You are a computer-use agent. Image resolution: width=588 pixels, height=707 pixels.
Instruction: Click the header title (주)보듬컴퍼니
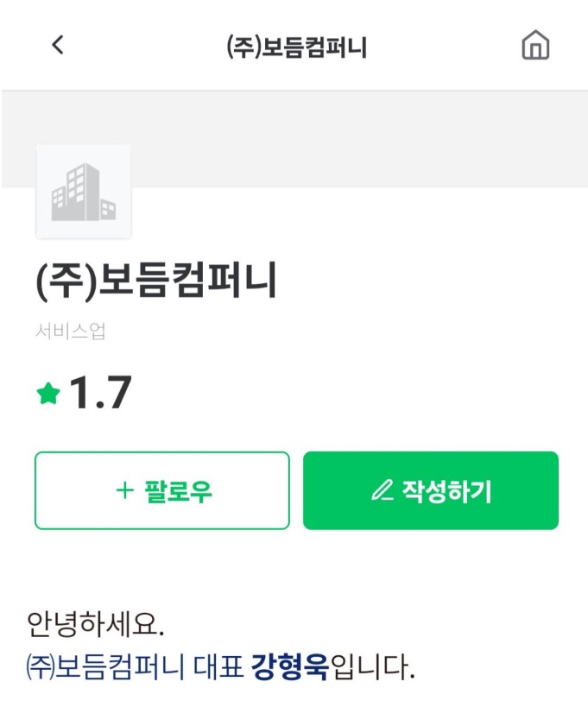pyautogui.click(x=296, y=47)
